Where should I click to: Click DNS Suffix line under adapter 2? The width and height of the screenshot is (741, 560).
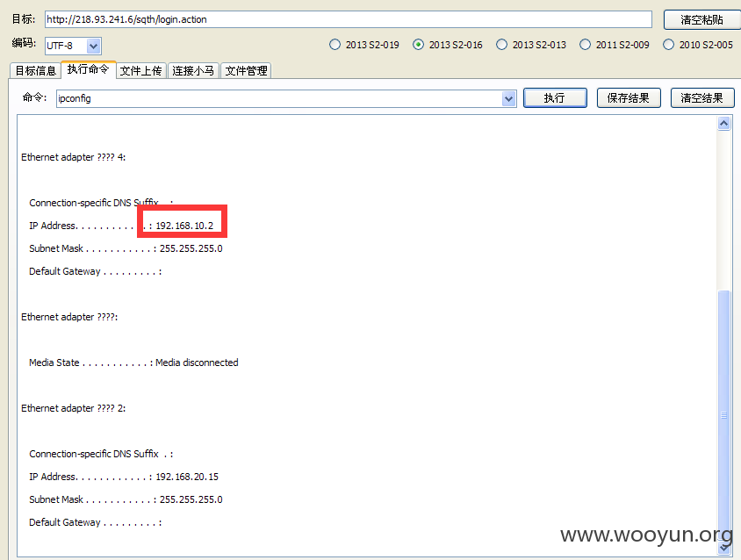(x=101, y=454)
